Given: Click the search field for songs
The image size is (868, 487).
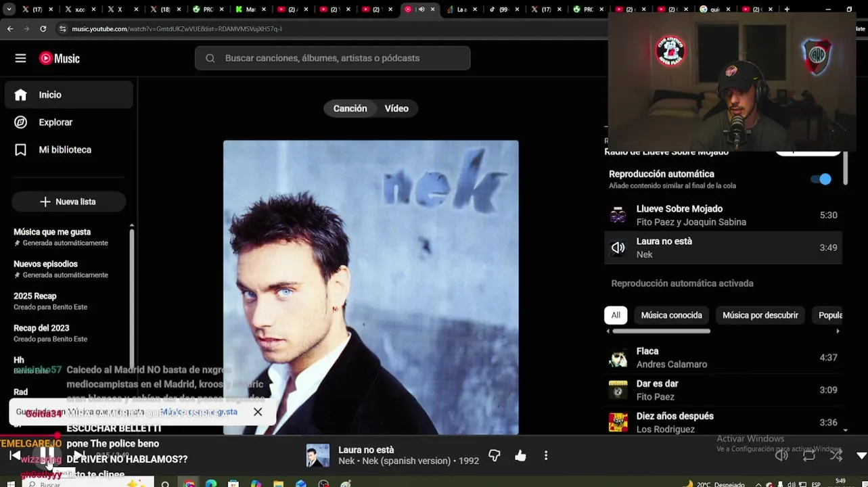Looking at the screenshot, I should (332, 58).
